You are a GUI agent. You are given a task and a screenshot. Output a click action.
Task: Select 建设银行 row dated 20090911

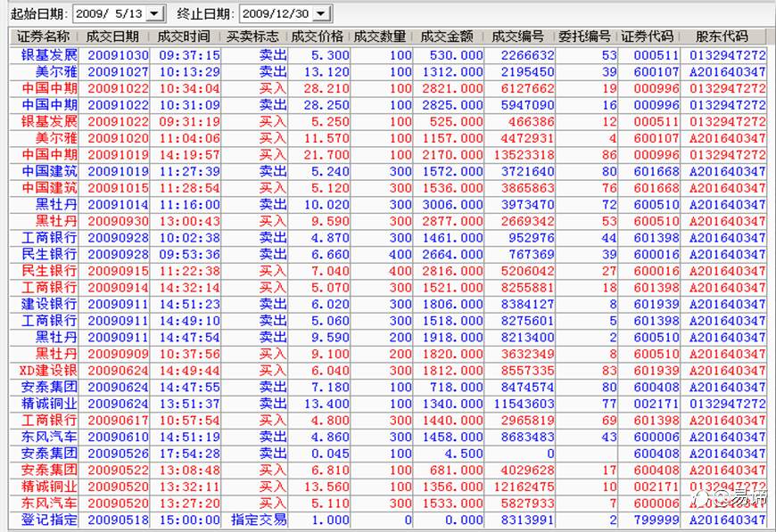(x=388, y=304)
